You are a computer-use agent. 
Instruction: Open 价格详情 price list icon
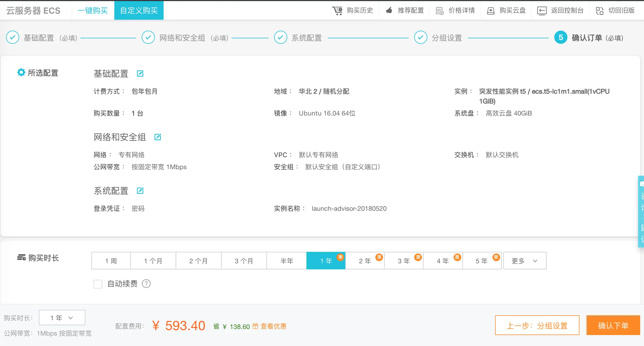pyautogui.click(x=440, y=11)
